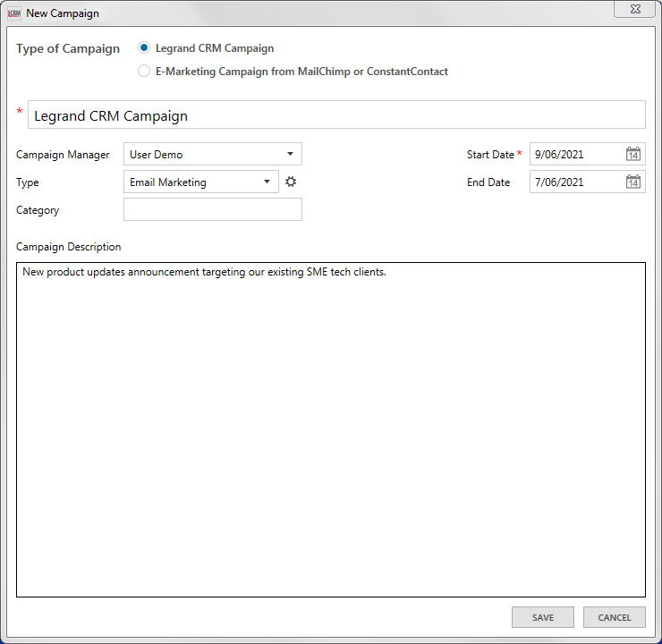Image resolution: width=662 pixels, height=644 pixels.
Task: Click the Category field label
Action: coord(38,210)
